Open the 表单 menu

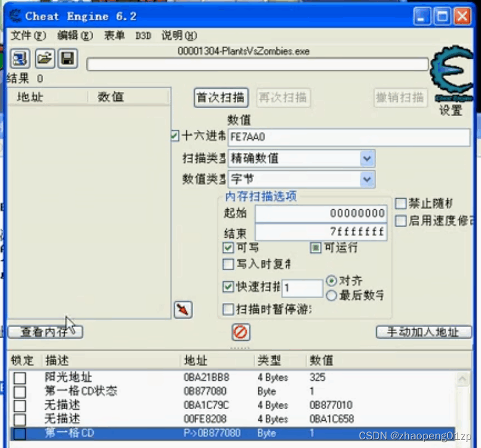click(x=115, y=36)
